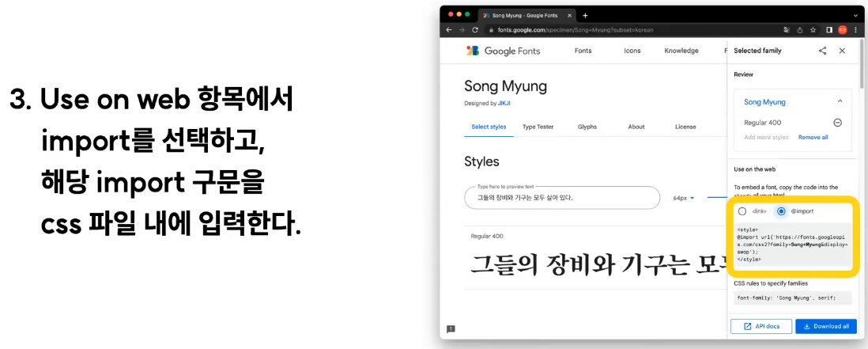The width and height of the screenshot is (868, 349).
Task: Open the browser side panel icon
Action: pos(829,30)
